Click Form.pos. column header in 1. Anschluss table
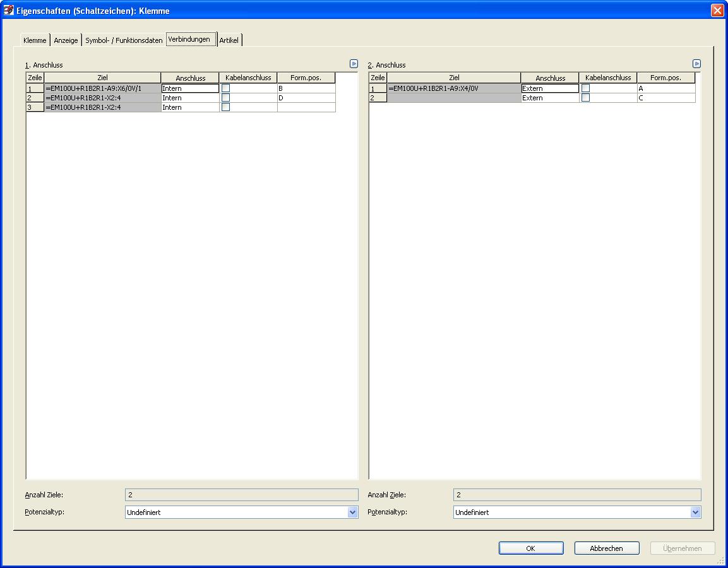 tap(306, 78)
